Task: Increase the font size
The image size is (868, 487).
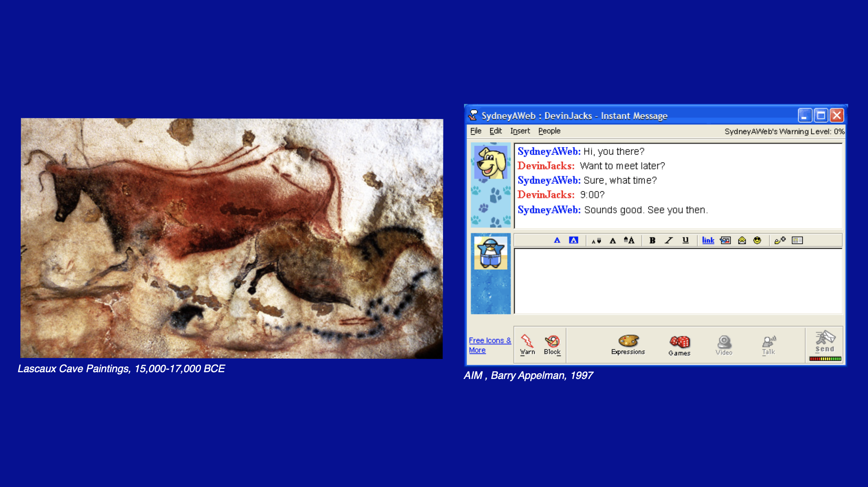Action: [629, 240]
